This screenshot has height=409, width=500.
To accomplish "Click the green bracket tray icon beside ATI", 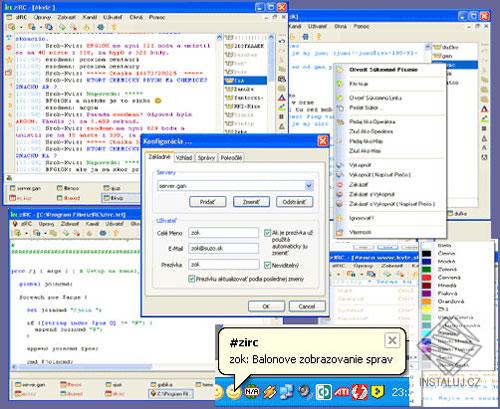I will click(x=323, y=392).
